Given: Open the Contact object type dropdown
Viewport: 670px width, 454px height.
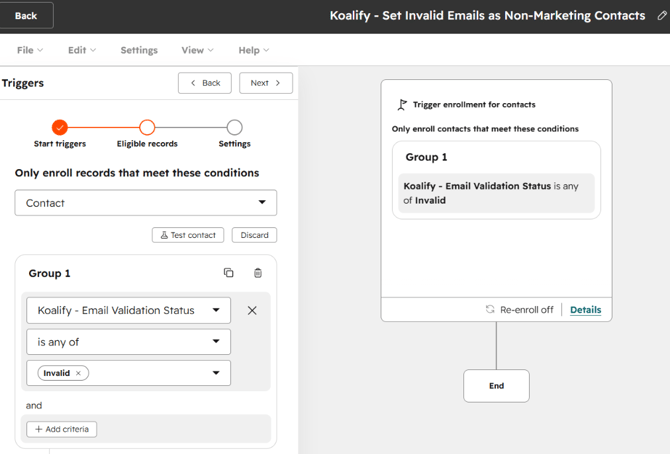Looking at the screenshot, I should pos(146,203).
